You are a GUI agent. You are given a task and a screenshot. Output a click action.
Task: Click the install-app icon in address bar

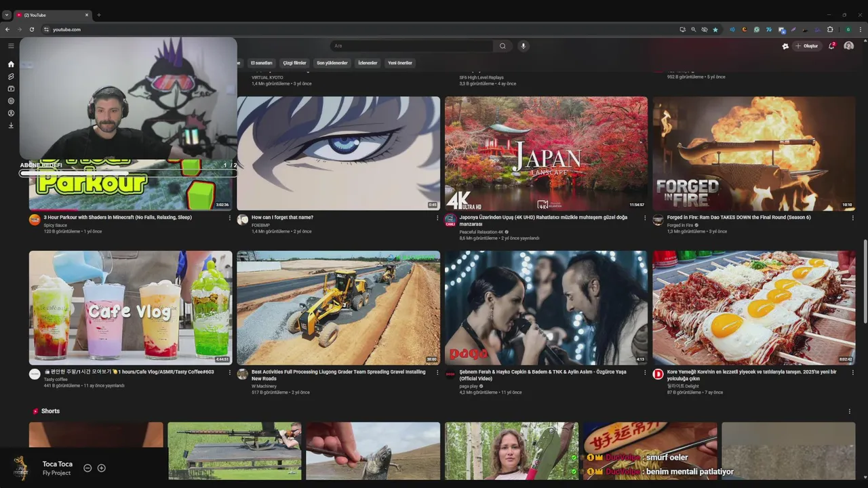pos(682,30)
